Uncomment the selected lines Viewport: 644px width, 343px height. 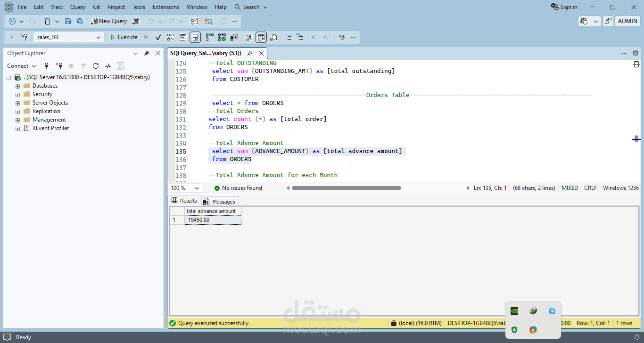300,37
